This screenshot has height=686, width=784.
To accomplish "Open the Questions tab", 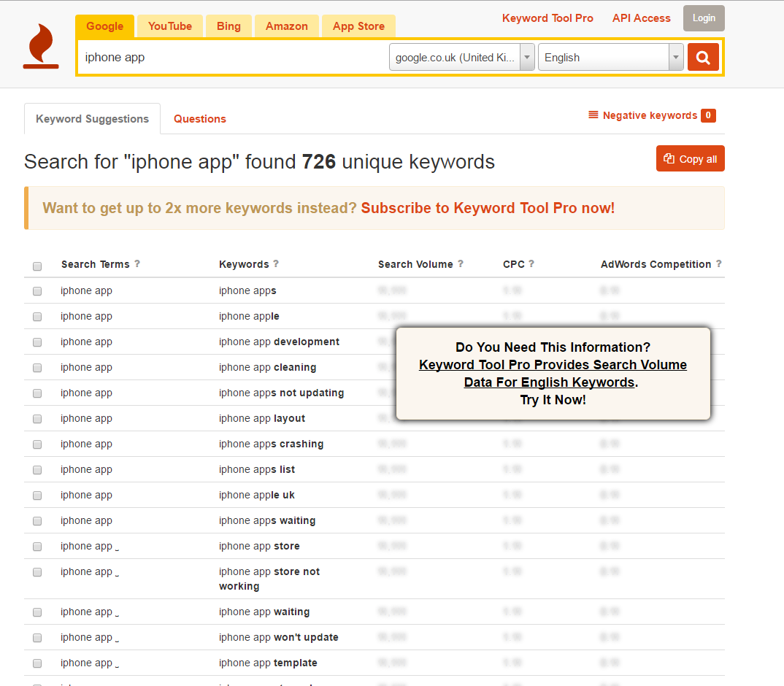I will [200, 118].
